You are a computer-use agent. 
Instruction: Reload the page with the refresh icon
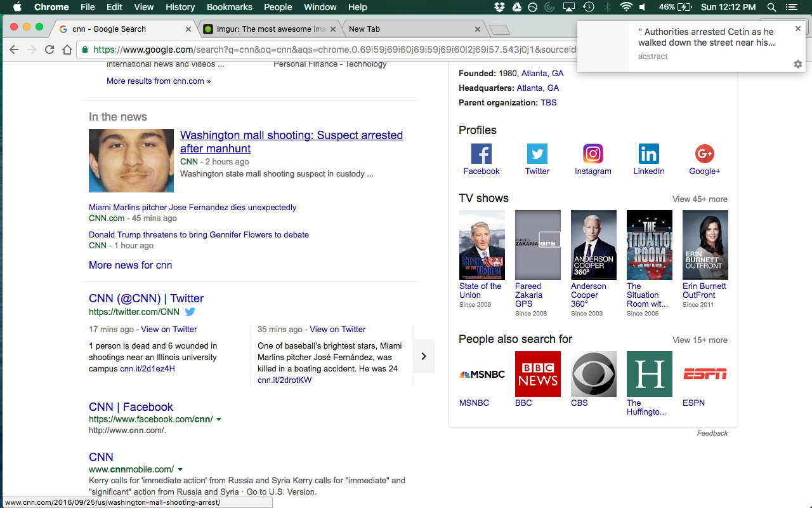49,50
